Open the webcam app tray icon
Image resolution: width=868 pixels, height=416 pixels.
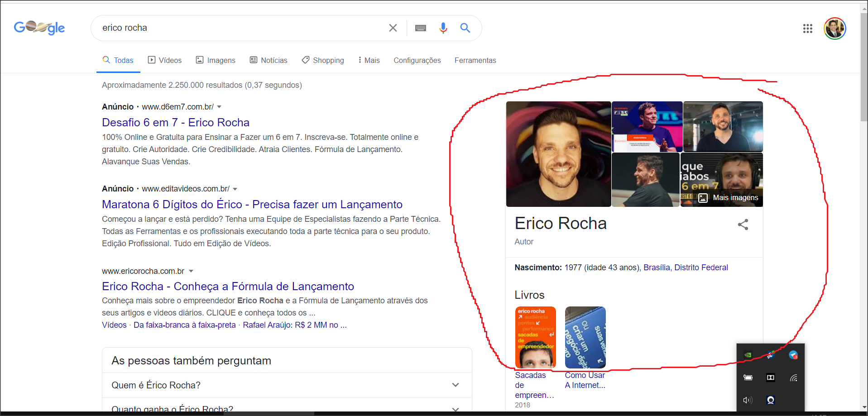pos(770,400)
